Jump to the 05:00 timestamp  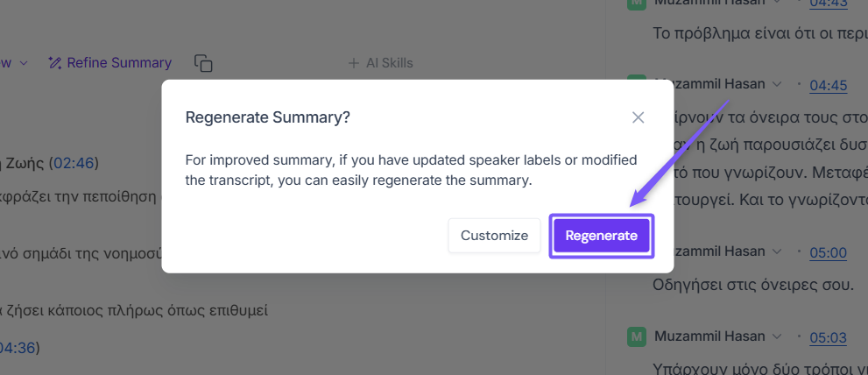click(828, 253)
